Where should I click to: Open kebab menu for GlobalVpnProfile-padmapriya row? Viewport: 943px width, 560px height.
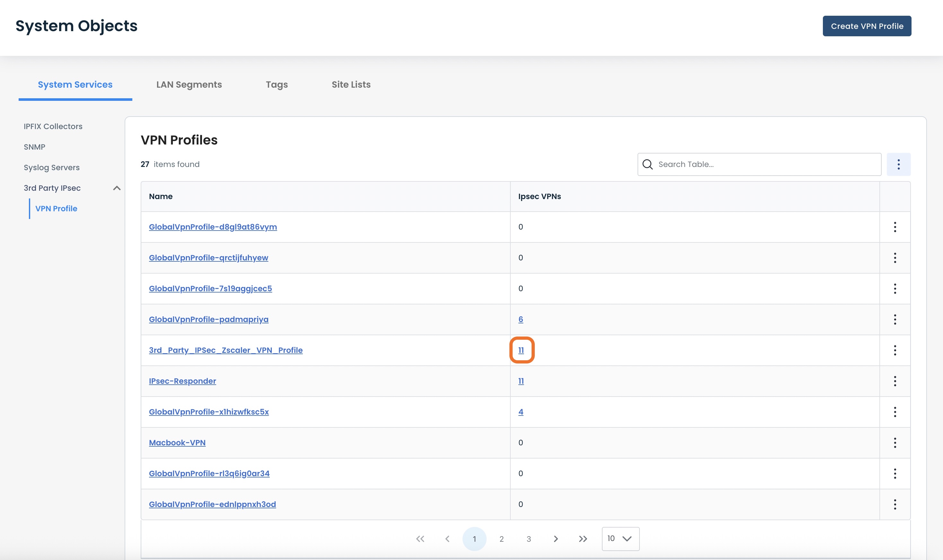click(895, 319)
